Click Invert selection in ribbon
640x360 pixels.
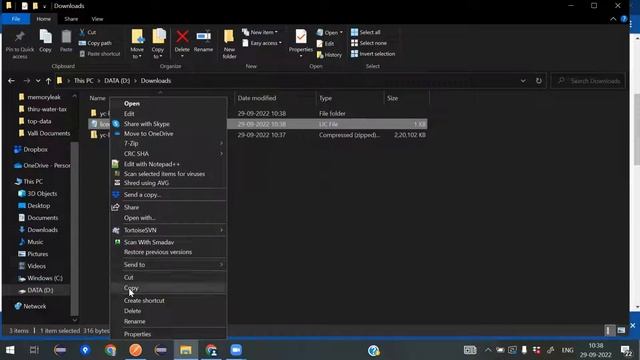coord(373,53)
